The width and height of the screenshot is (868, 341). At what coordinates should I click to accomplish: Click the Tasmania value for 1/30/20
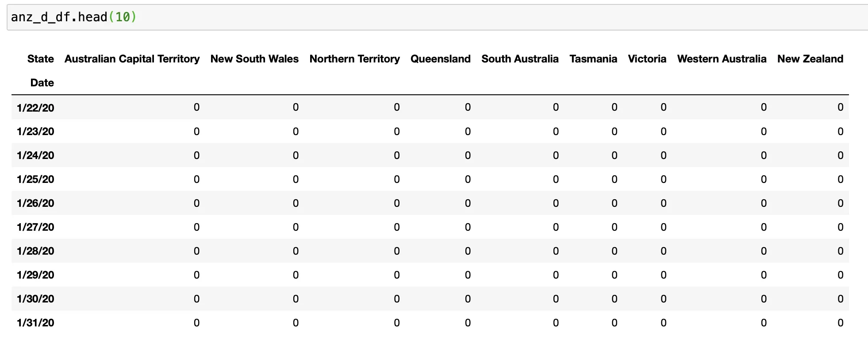614,299
